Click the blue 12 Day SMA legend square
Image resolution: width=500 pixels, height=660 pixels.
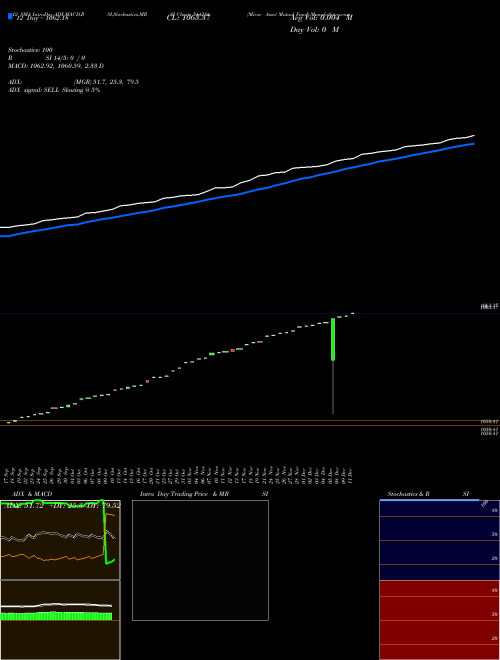pyautogui.click(x=10, y=17)
